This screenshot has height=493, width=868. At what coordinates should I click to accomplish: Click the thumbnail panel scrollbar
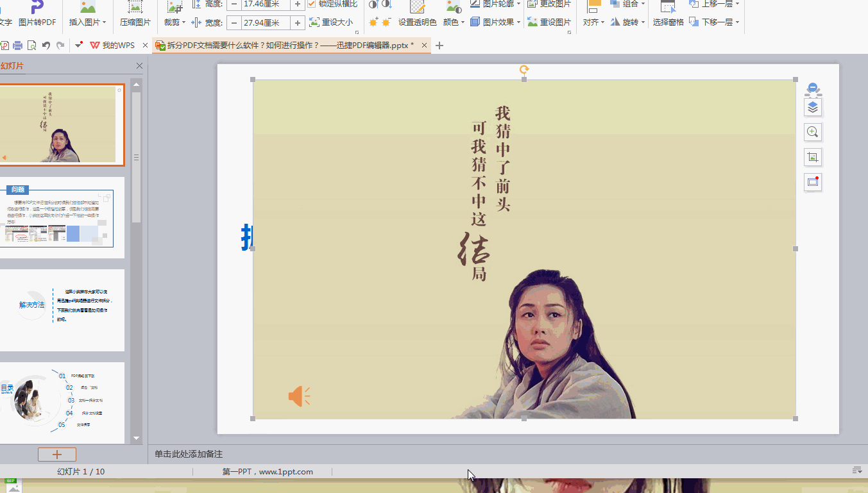coord(136,157)
